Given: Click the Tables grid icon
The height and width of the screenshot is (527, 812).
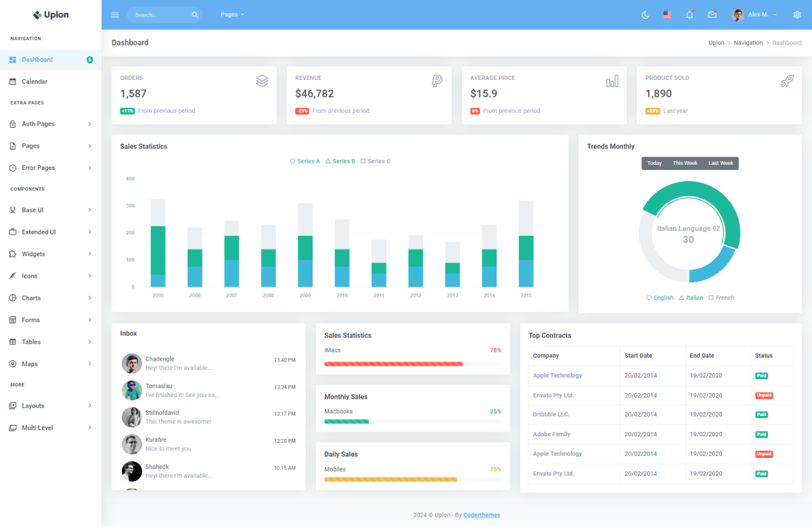Looking at the screenshot, I should tap(13, 342).
